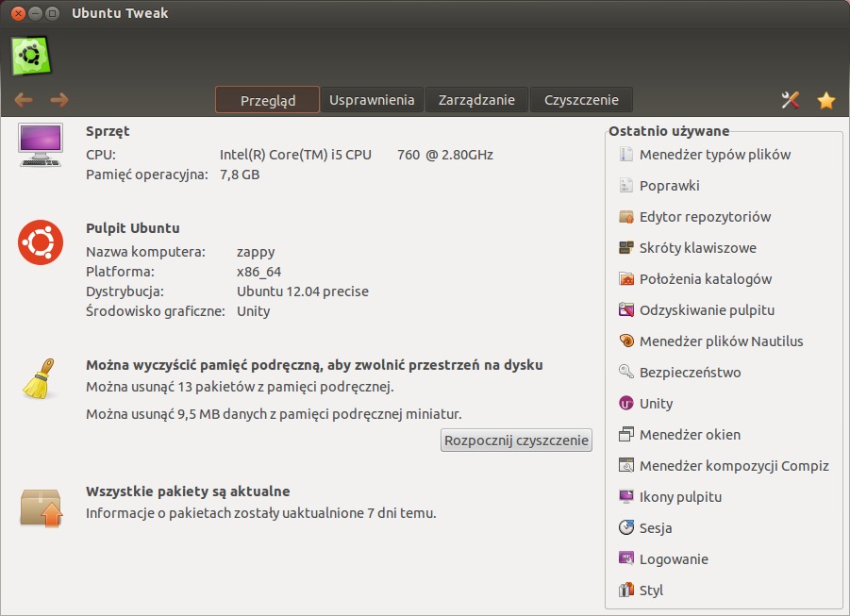Click the Styl icon
This screenshot has height=616, width=850.
coord(626,590)
